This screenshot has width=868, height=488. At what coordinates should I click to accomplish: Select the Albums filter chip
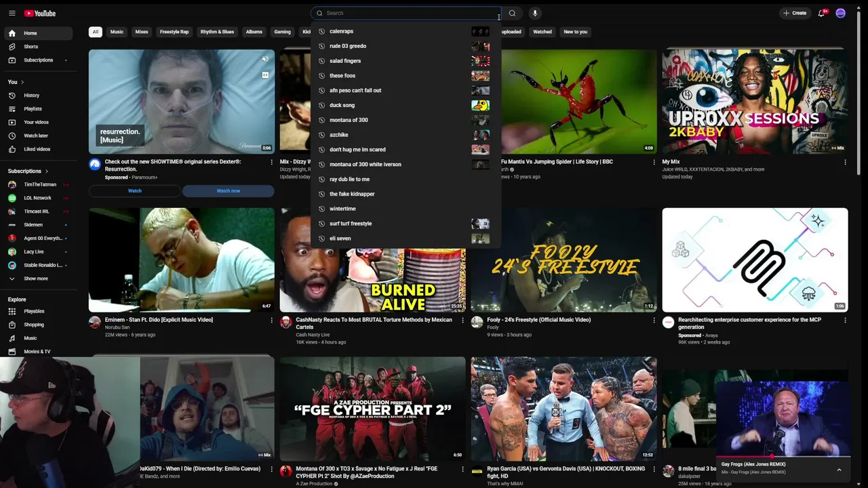[254, 32]
